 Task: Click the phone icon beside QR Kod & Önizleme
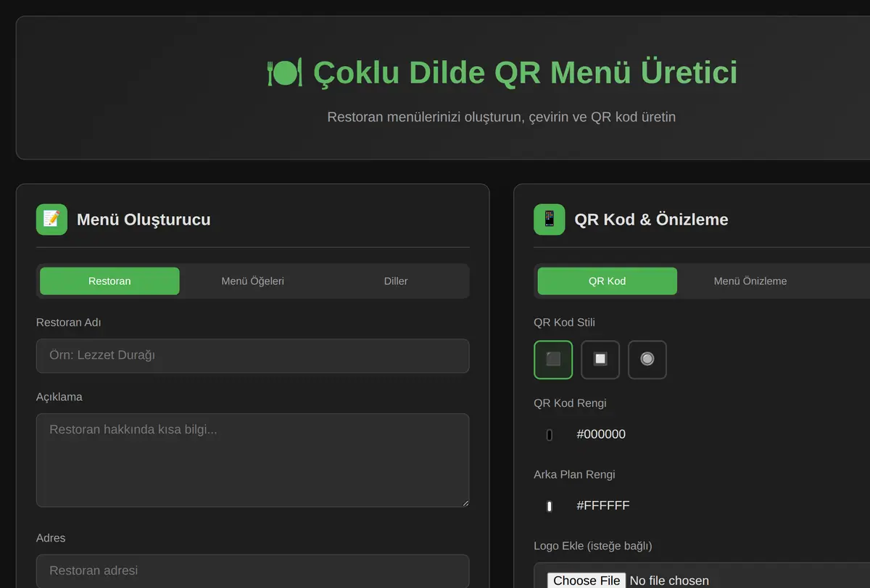(x=549, y=219)
